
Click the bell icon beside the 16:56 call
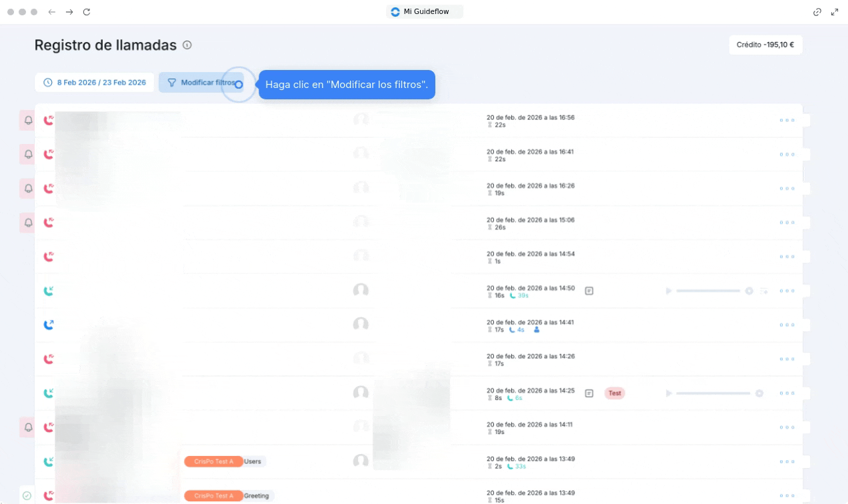click(28, 121)
